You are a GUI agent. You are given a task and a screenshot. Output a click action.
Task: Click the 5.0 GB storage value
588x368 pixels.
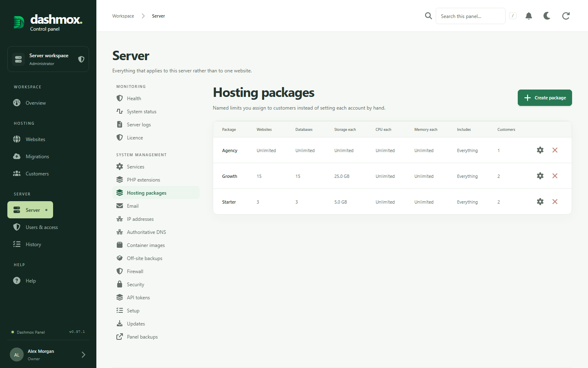(341, 202)
